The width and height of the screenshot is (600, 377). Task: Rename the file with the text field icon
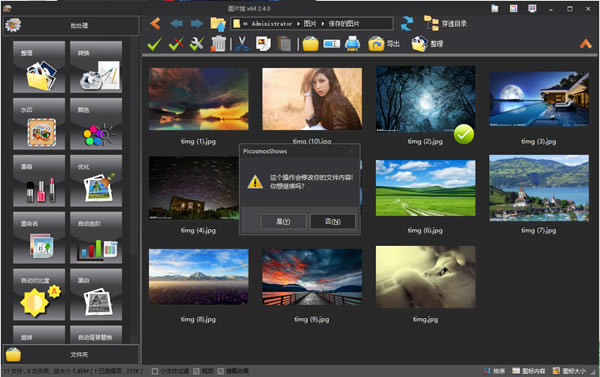pos(331,44)
